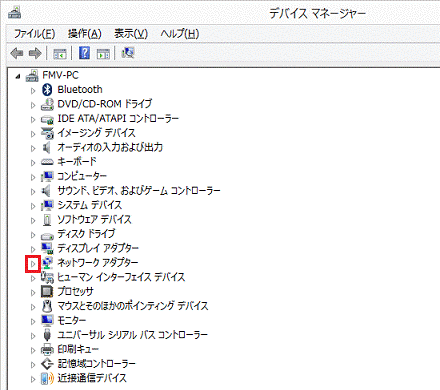Select the DVD/CD-ROM ドライブ label
Screen dimensions: 440x390
point(105,104)
